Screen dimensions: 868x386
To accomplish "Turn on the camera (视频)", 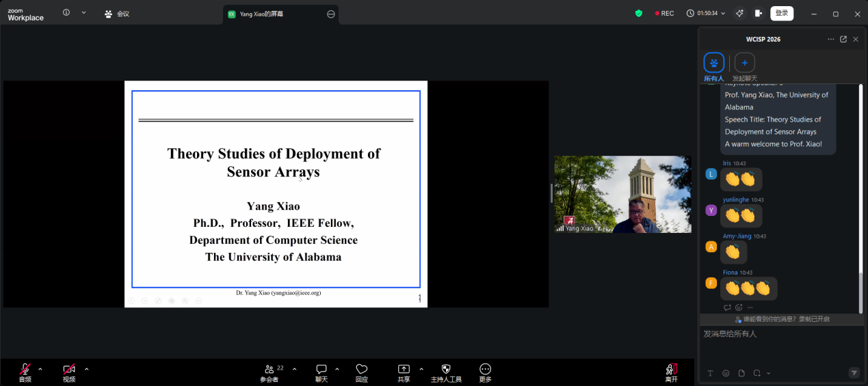I will pyautogui.click(x=68, y=370).
